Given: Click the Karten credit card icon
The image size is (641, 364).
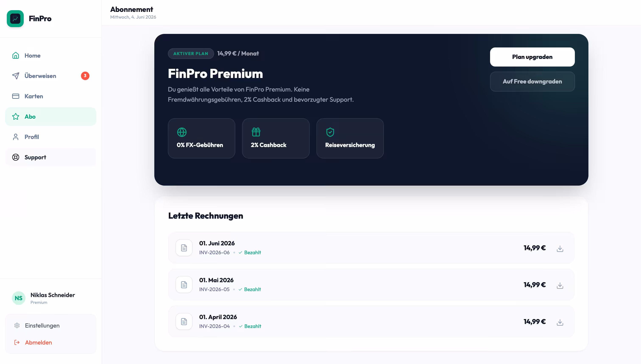Looking at the screenshot, I should [16, 96].
